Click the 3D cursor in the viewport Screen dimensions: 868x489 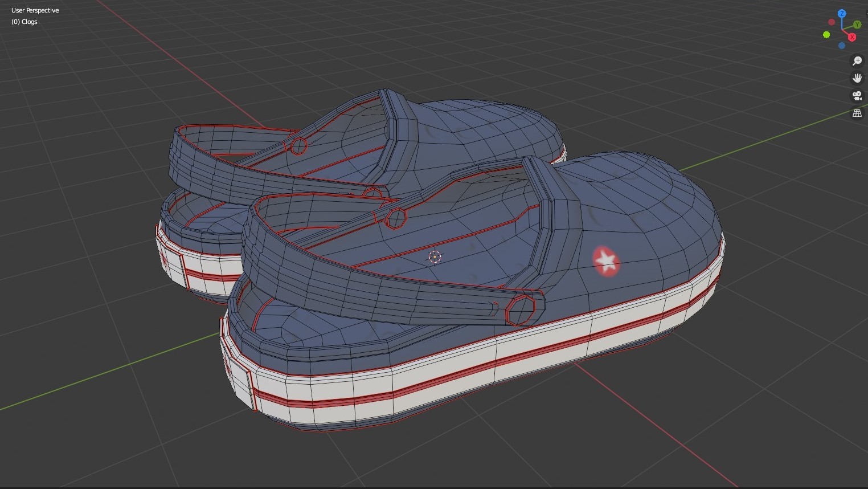click(x=435, y=256)
